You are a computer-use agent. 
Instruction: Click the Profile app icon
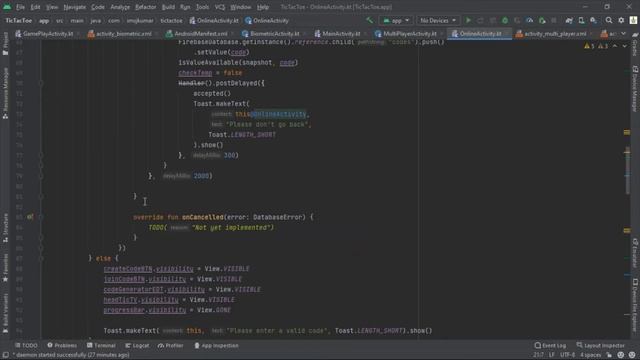[529, 20]
